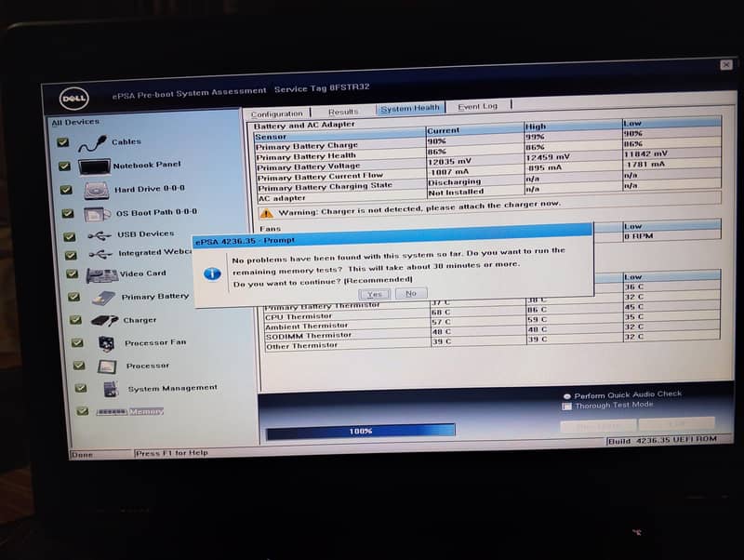Toggle the Charger checkbox

coord(75,320)
